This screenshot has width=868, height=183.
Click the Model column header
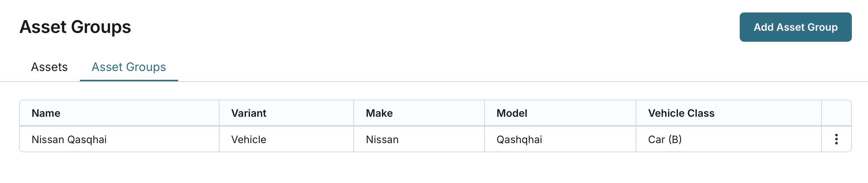(512, 113)
